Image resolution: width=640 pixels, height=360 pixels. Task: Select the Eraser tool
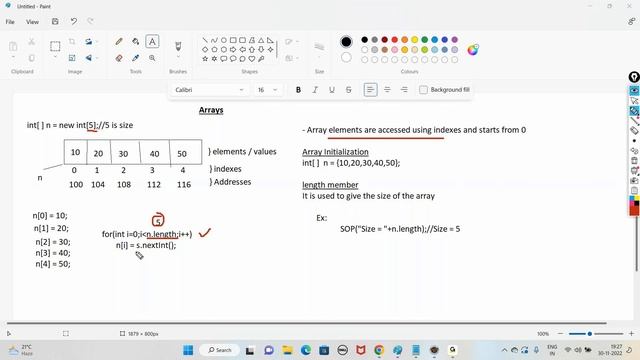tap(119, 58)
